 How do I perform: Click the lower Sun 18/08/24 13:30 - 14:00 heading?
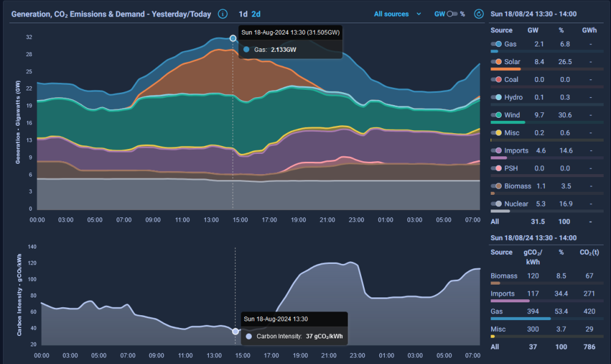pos(533,238)
